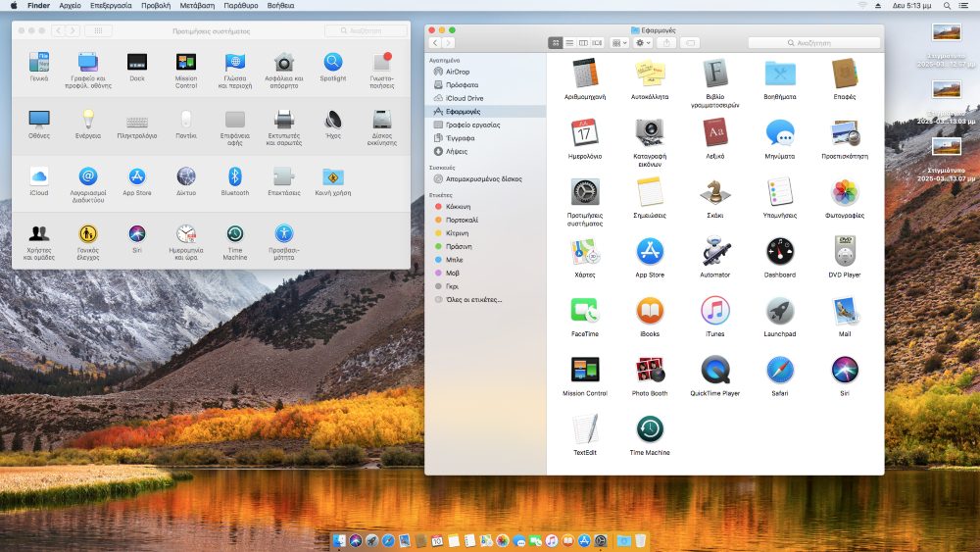Switch Finder to list view
The height and width of the screenshot is (552, 980).
point(569,43)
